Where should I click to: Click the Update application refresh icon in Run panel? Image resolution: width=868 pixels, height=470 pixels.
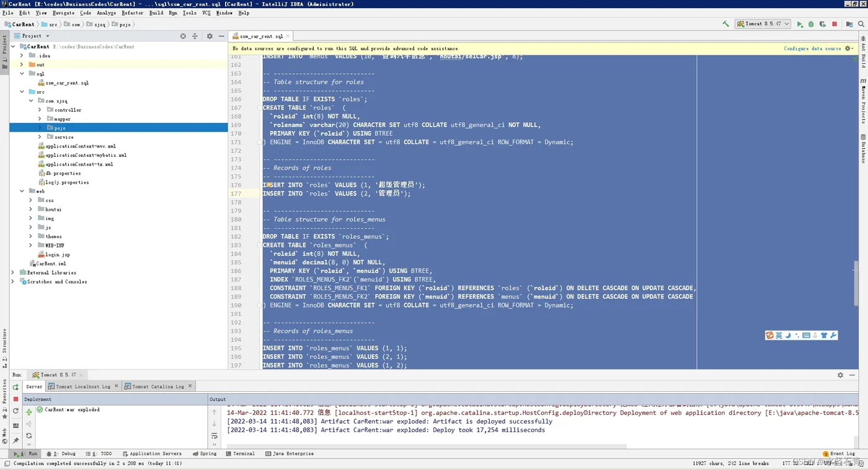pos(16,411)
